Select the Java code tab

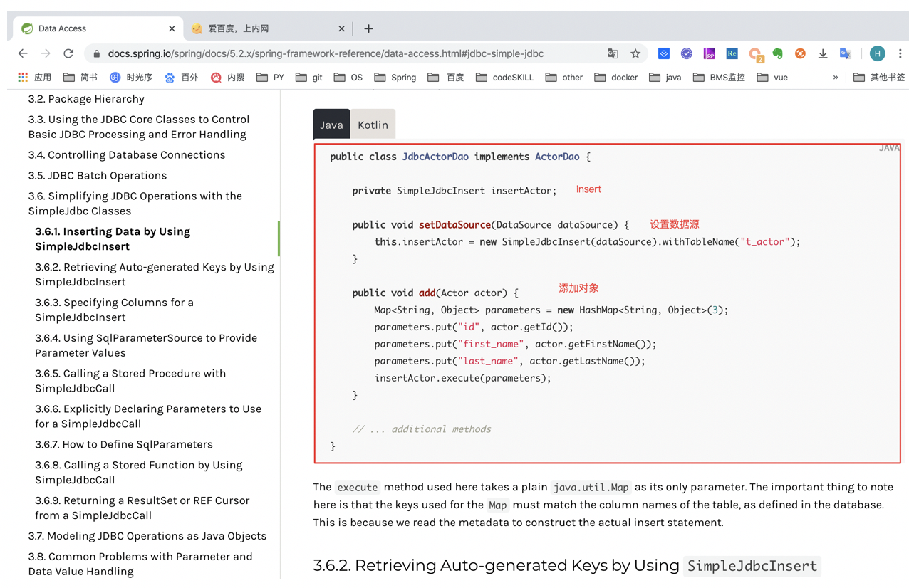pos(331,125)
